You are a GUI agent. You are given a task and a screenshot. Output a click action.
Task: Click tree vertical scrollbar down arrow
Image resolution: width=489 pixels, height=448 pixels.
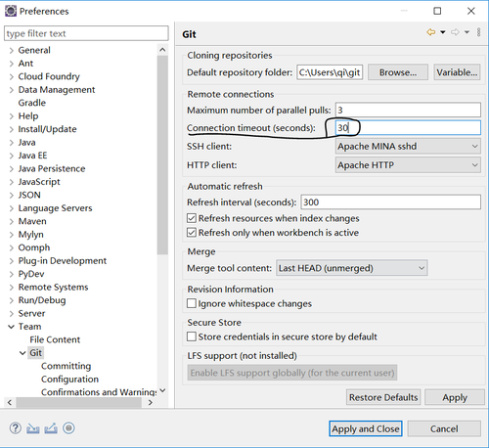pyautogui.click(x=162, y=390)
